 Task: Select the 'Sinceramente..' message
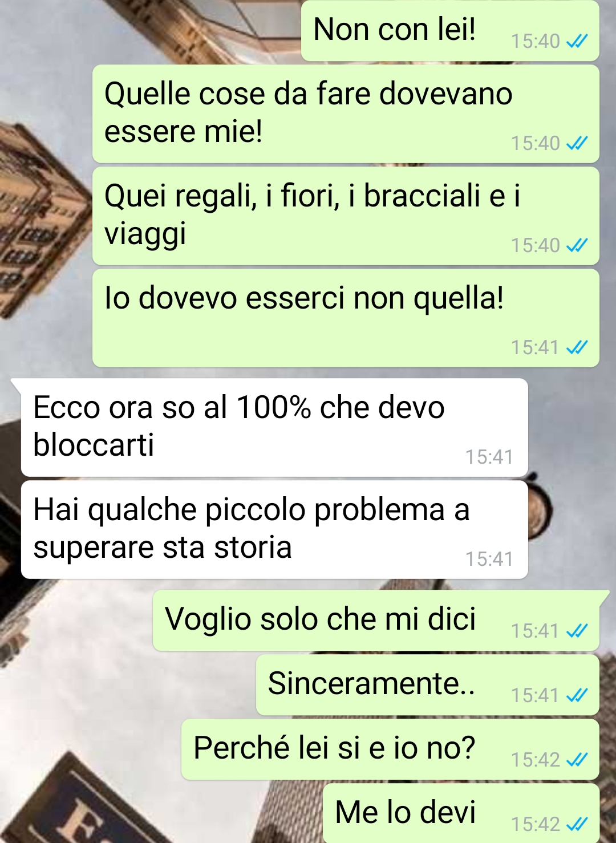point(428,685)
